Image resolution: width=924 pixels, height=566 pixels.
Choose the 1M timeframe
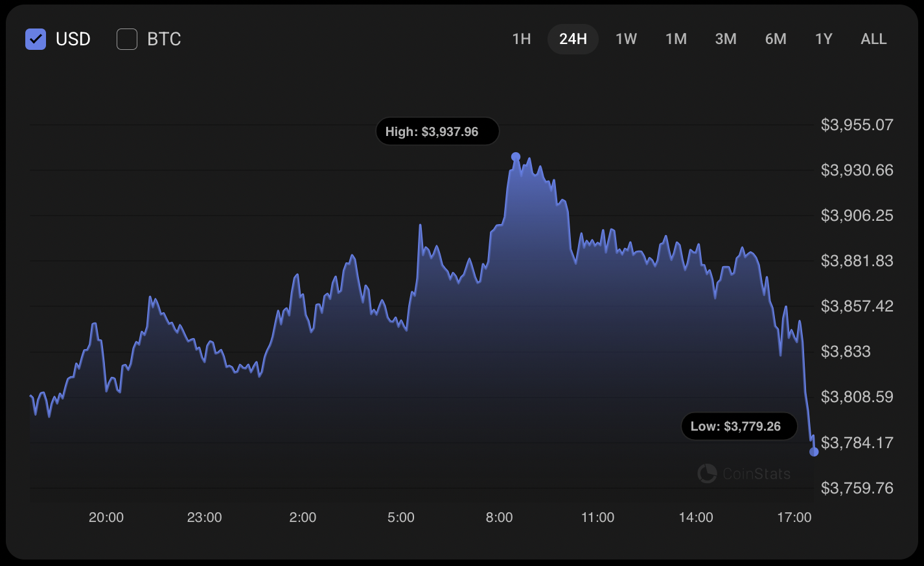[x=676, y=39]
